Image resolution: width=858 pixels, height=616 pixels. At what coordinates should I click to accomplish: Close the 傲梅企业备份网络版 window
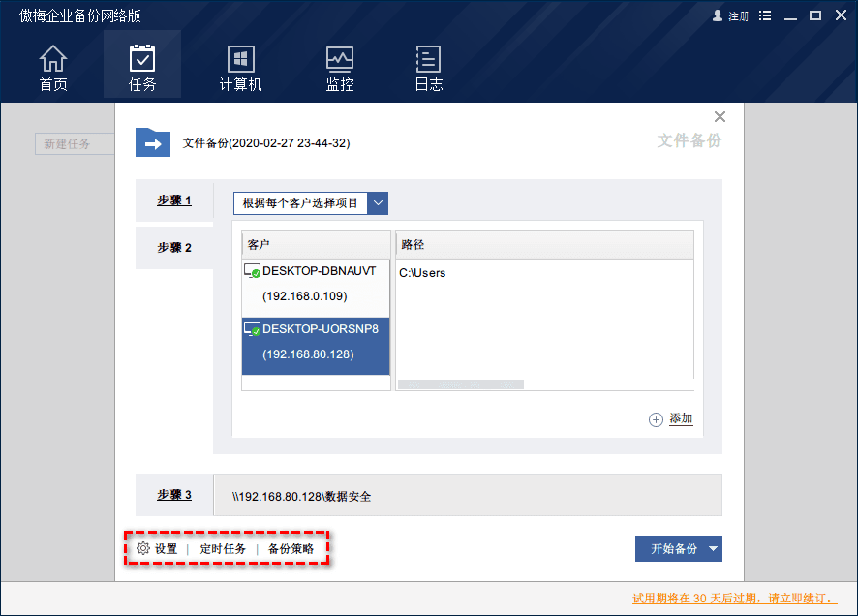841,15
